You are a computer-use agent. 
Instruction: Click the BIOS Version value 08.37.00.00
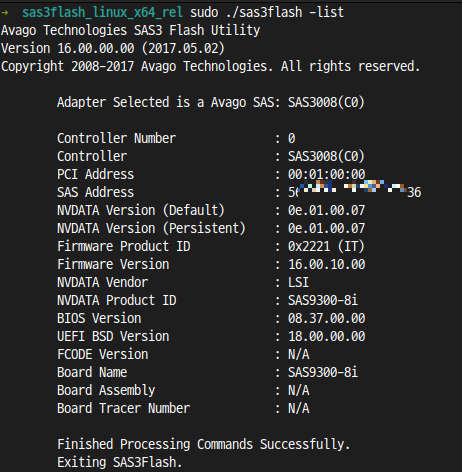tap(327, 318)
